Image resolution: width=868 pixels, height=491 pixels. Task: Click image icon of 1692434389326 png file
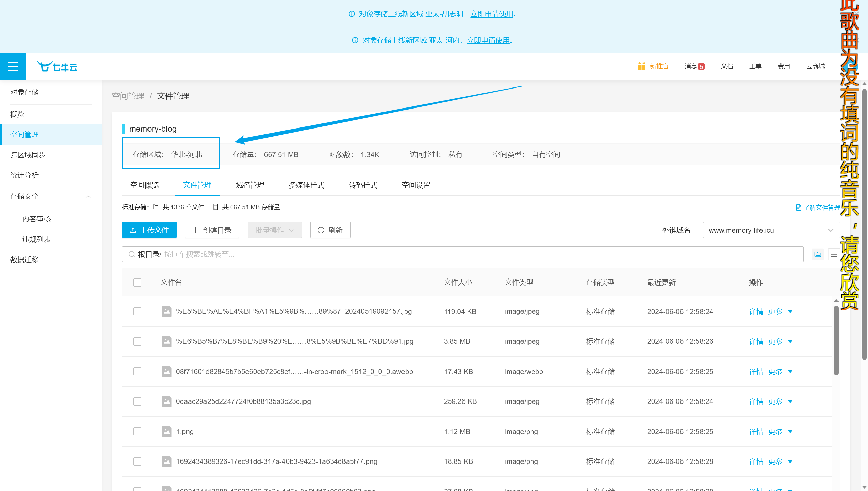166,461
